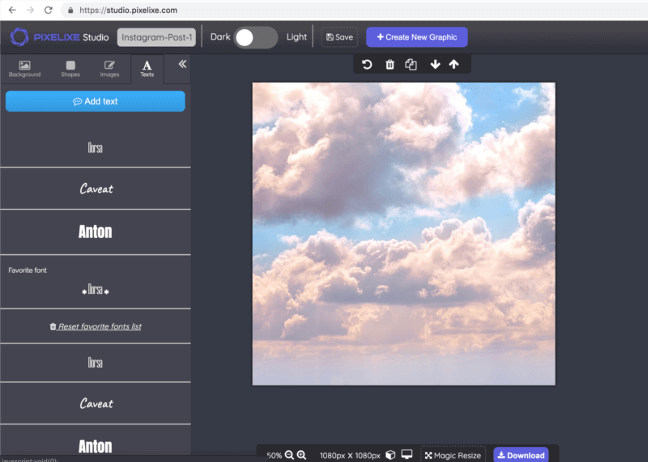Delete selected element with trash icon
648x462 pixels.
390,65
